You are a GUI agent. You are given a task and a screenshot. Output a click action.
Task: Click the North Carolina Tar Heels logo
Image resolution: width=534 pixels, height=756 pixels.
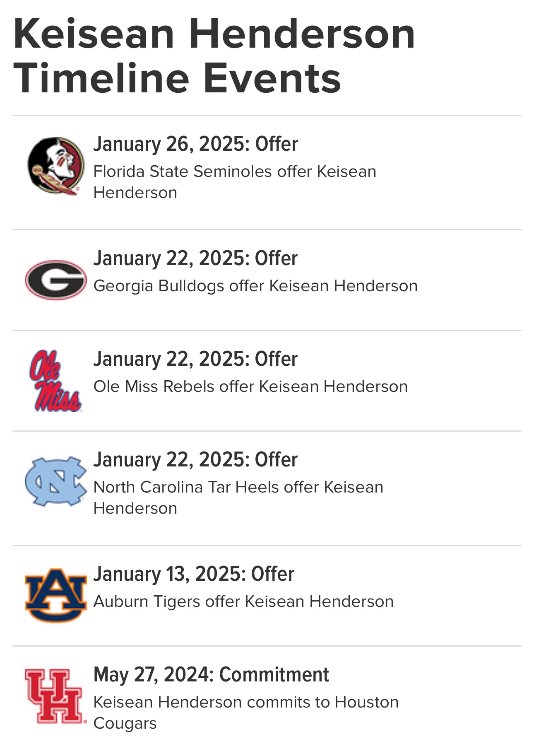coord(56,481)
